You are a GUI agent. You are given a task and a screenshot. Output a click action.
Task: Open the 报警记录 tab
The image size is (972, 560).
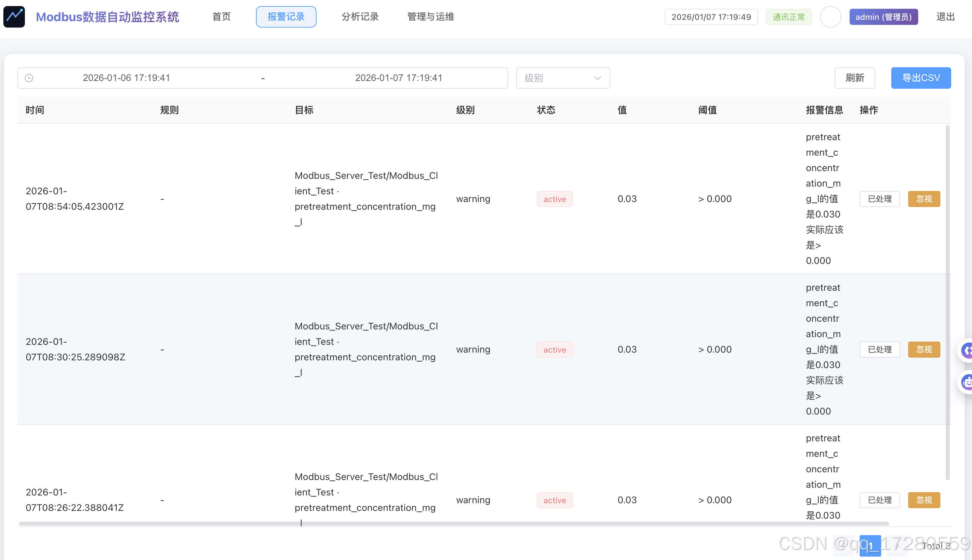(x=286, y=17)
